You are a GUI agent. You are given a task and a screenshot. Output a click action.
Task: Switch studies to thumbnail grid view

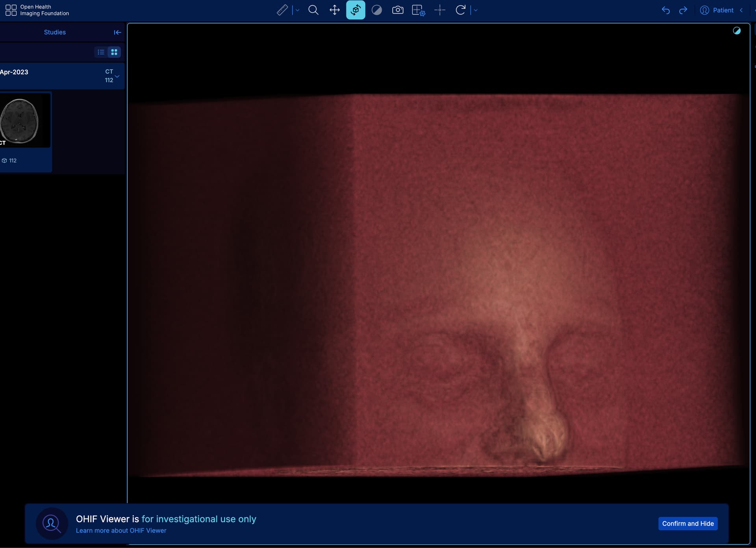[x=114, y=52]
